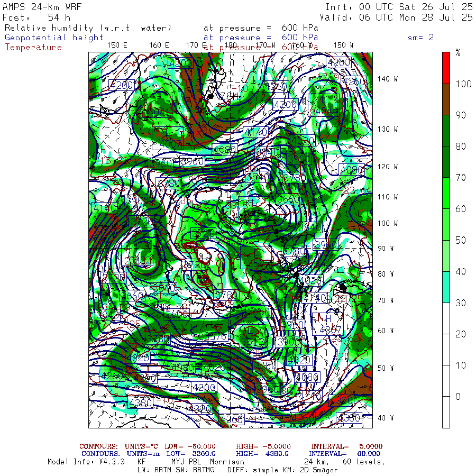Viewport: 476px width, 476px height.
Task: Click the 'Relative humidity (w.r.t. water)' label
Action: pyautogui.click(x=88, y=28)
